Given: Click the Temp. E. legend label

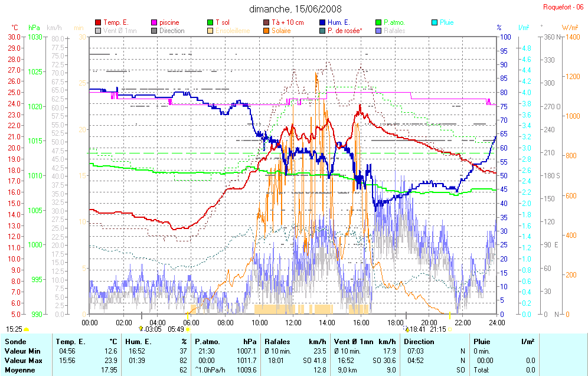Looking at the screenshot, I should (x=116, y=22).
